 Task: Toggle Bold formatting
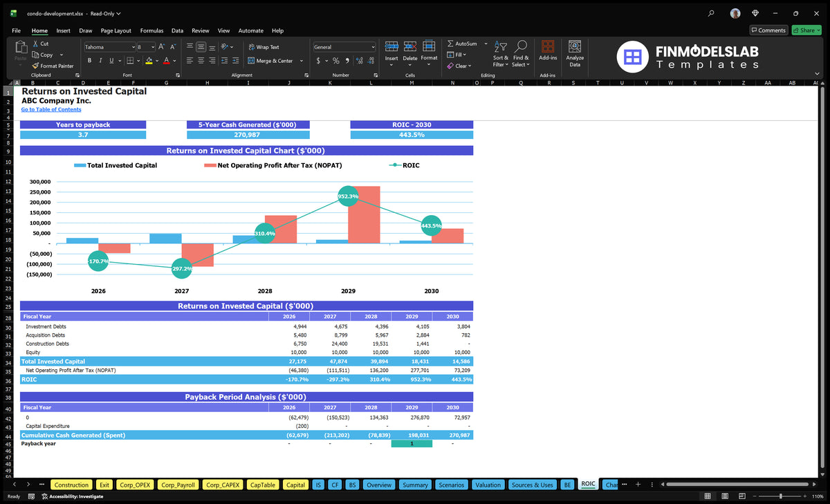(89, 61)
